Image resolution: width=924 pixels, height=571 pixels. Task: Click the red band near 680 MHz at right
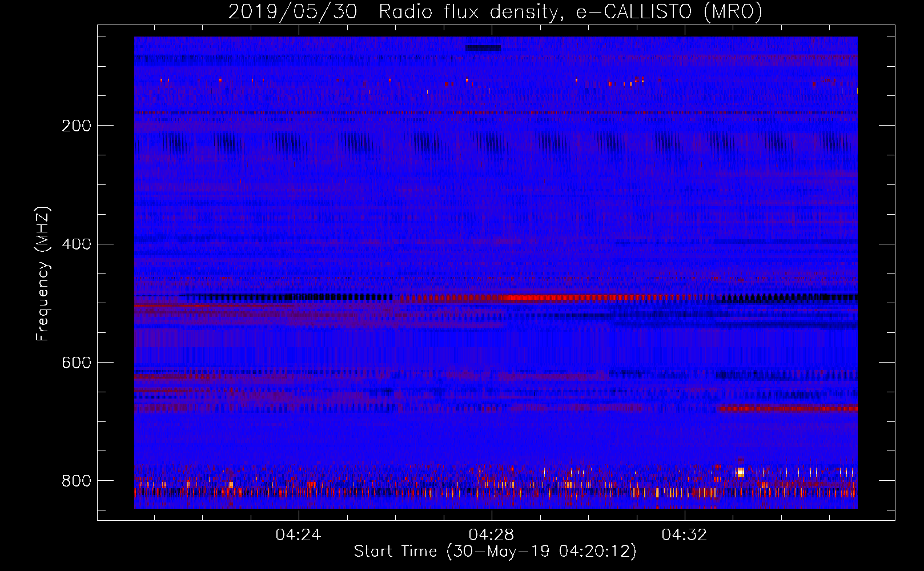click(788, 409)
